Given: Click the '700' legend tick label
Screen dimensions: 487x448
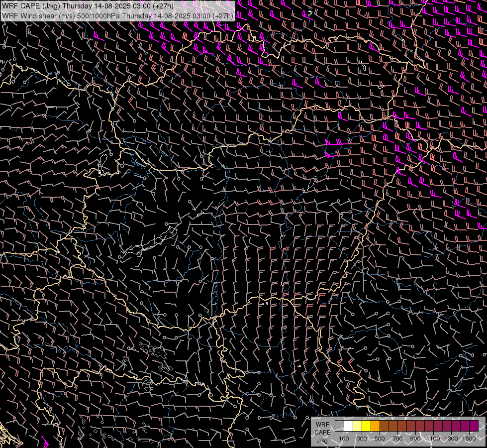Looking at the screenshot, I should click(397, 439).
